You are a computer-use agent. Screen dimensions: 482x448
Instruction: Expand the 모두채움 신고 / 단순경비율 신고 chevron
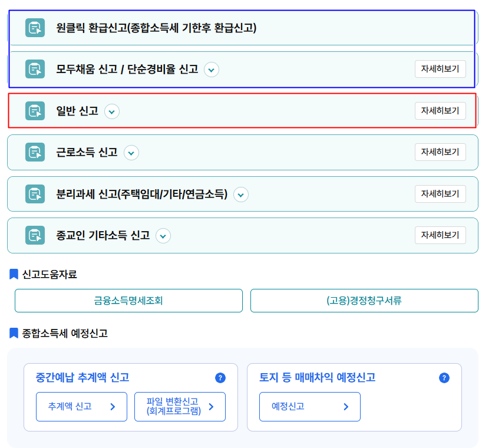(x=212, y=70)
